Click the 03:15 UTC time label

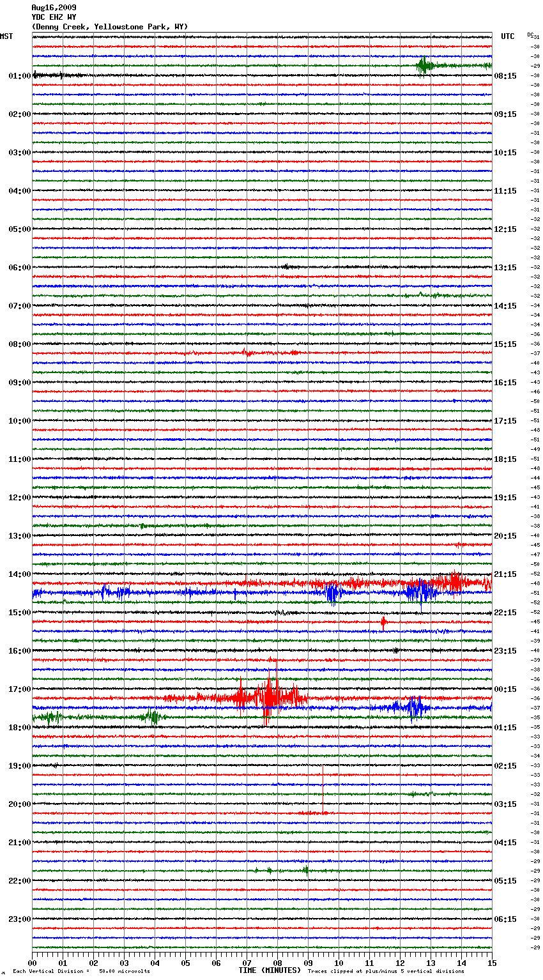(505, 804)
